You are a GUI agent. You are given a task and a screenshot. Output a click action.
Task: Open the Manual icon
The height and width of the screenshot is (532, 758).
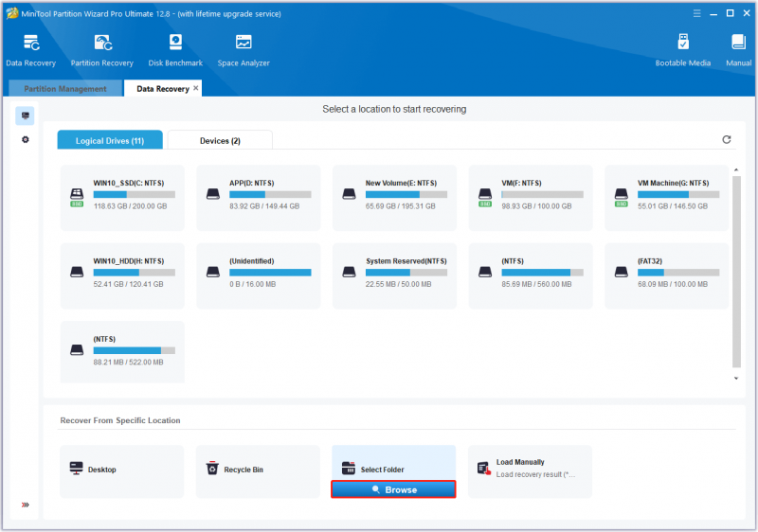click(738, 50)
